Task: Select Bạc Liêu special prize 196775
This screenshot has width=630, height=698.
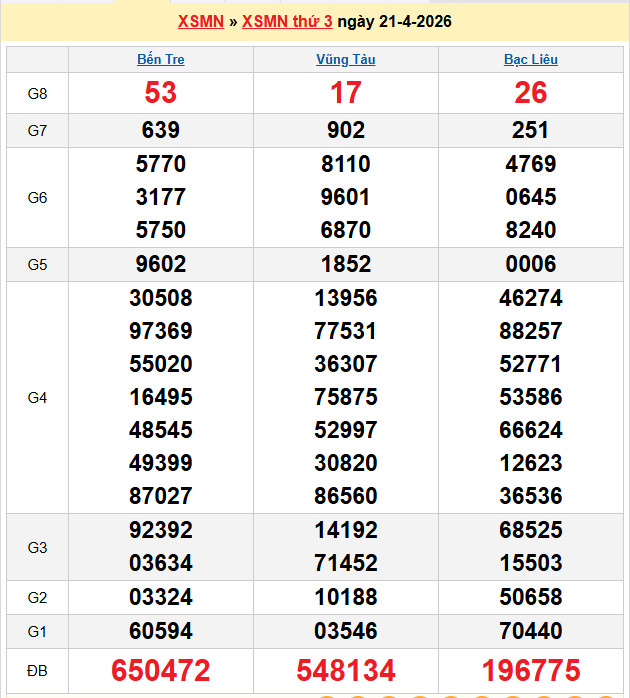Action: click(x=530, y=670)
